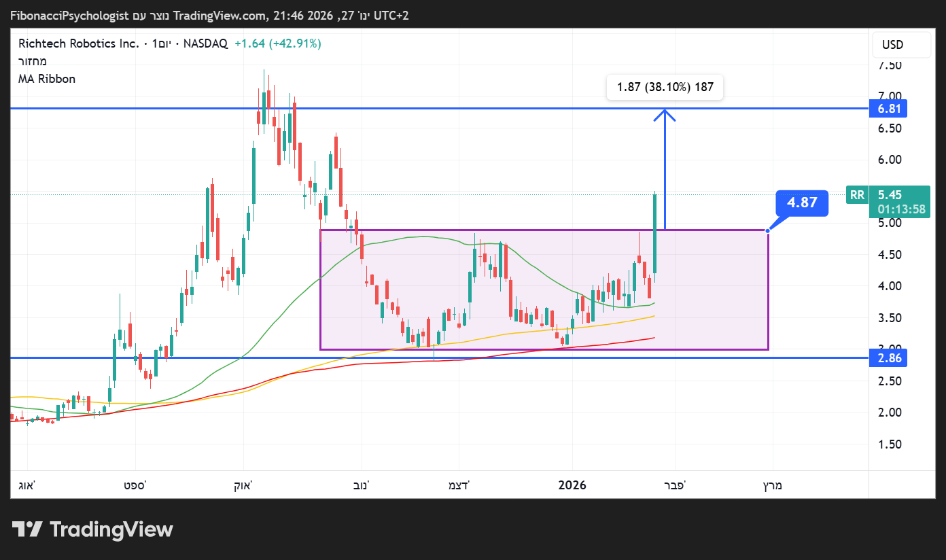
Task: Click the 2.86 blue price label
Action: point(888,358)
